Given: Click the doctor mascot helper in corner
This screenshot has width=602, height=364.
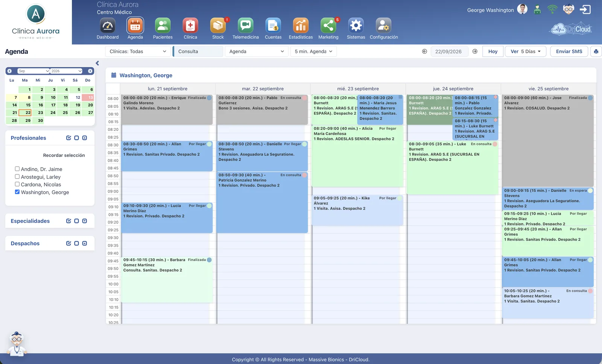Looking at the screenshot, I should coord(16,344).
